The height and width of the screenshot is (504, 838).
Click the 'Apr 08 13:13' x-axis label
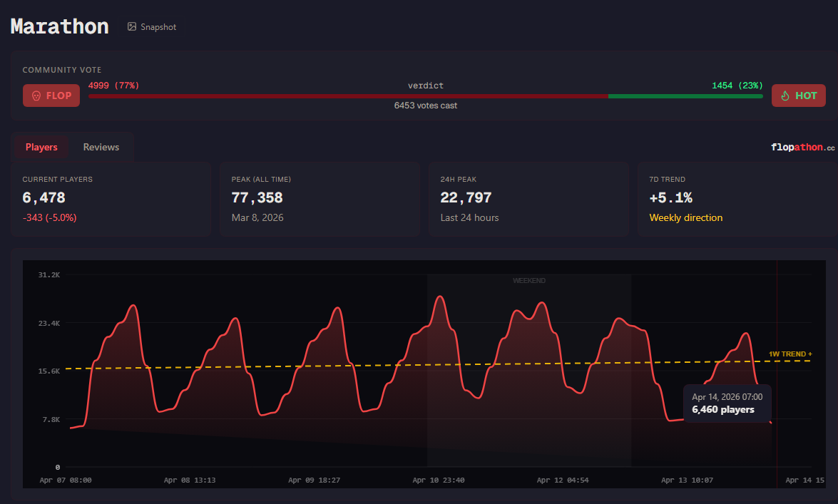point(190,480)
